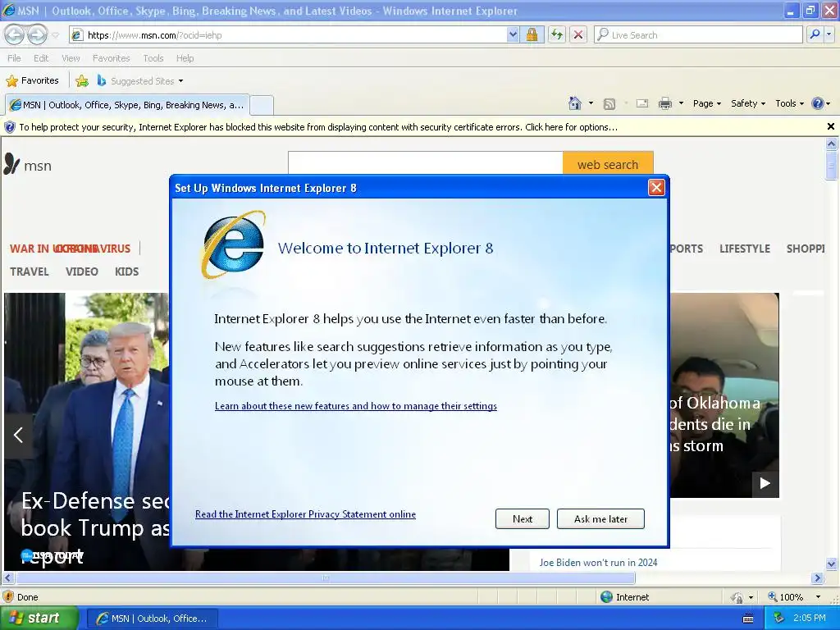
Task: Close the security information bar
Action: [831, 126]
